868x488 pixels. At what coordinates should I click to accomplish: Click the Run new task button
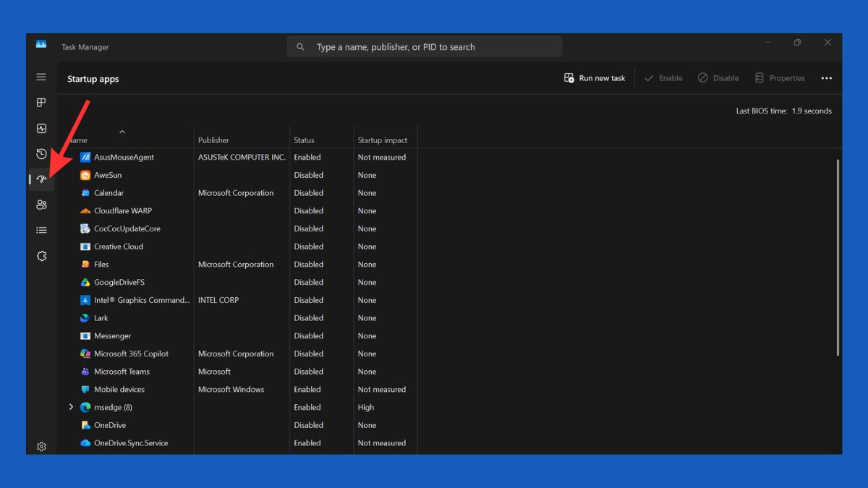tap(595, 78)
